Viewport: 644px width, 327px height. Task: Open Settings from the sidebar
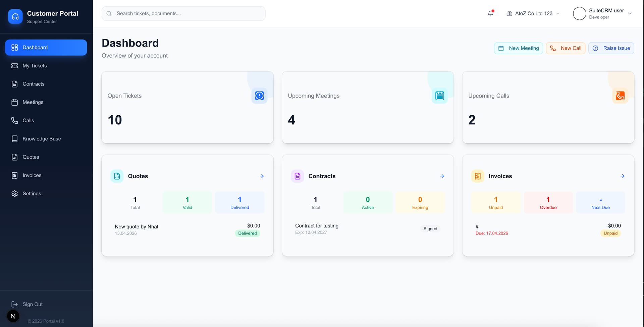click(x=32, y=194)
